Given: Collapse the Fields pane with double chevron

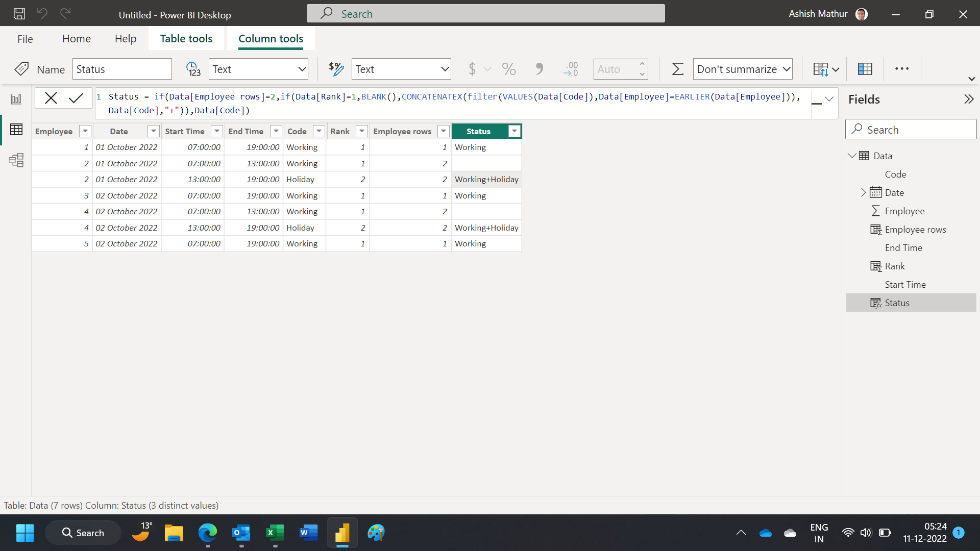Looking at the screenshot, I should tap(969, 99).
